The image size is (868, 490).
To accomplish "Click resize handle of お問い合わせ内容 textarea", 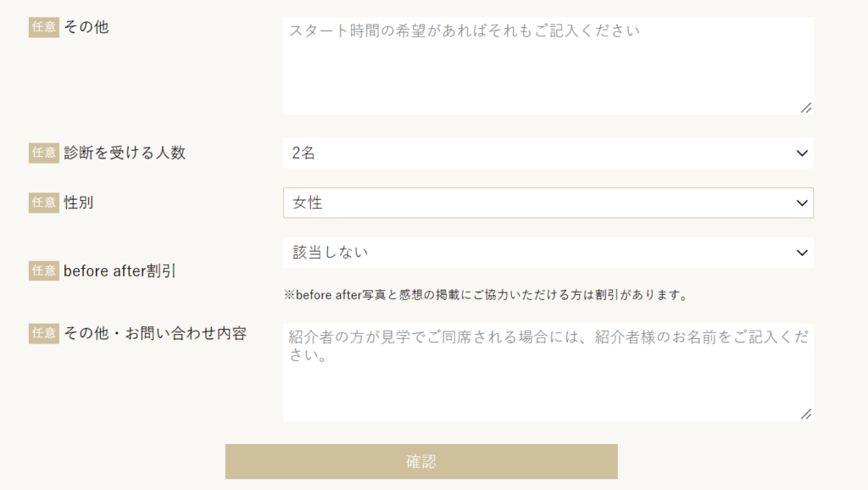I will tap(806, 414).
